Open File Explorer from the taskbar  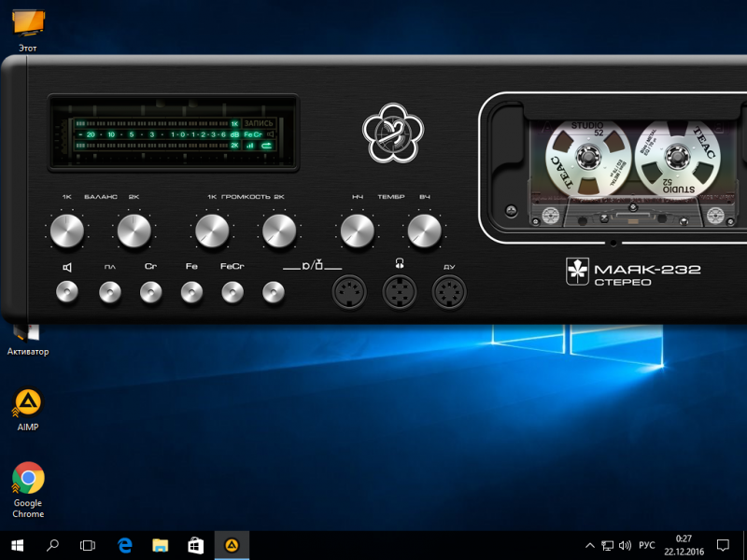[x=160, y=545]
